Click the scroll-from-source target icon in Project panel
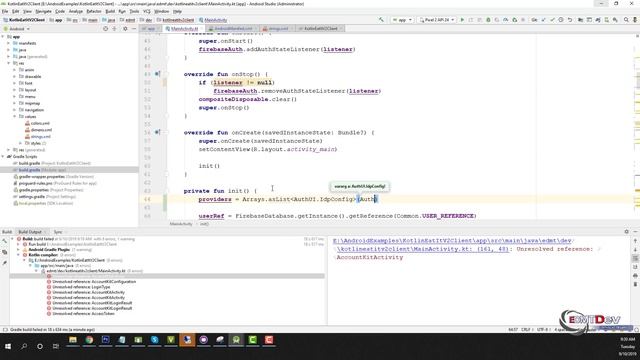The height and width of the screenshot is (360, 640). [x=105, y=29]
